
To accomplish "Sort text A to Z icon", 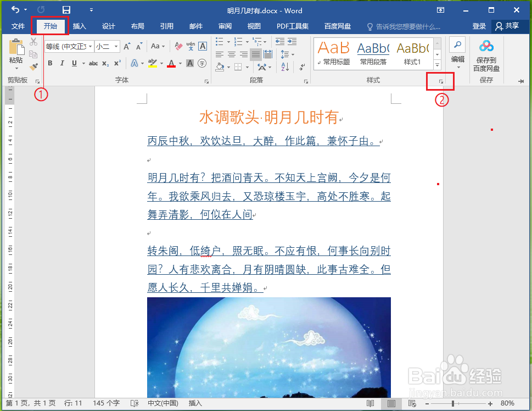I will [x=285, y=66].
